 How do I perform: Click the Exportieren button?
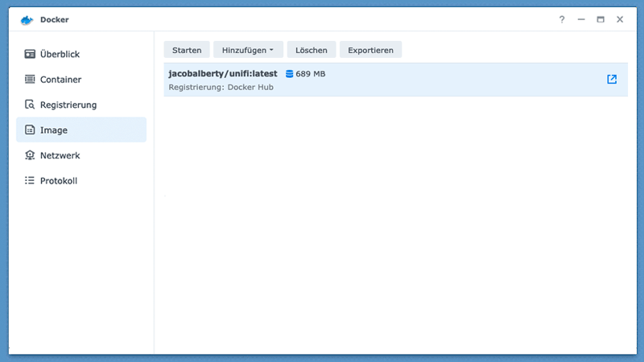click(370, 50)
